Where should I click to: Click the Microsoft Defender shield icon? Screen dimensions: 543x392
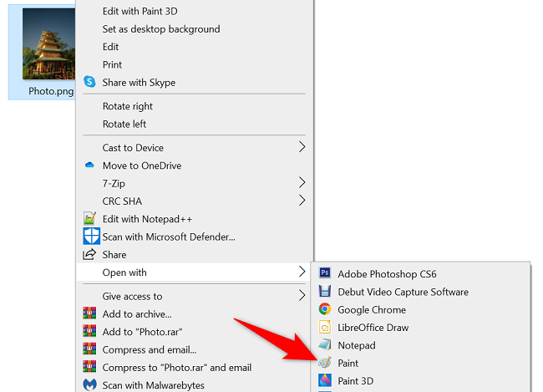tap(90, 237)
